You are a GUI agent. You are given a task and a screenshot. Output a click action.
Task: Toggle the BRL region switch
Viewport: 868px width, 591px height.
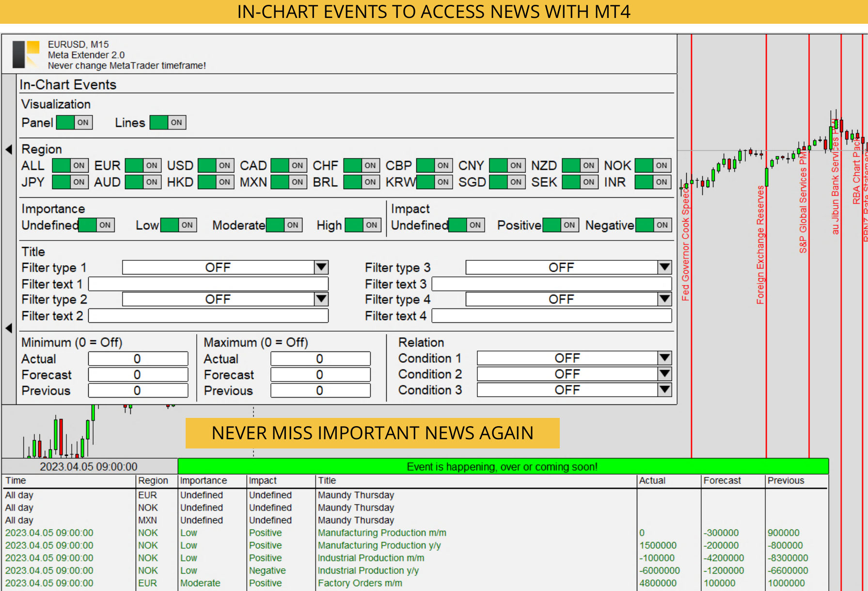pos(362,182)
